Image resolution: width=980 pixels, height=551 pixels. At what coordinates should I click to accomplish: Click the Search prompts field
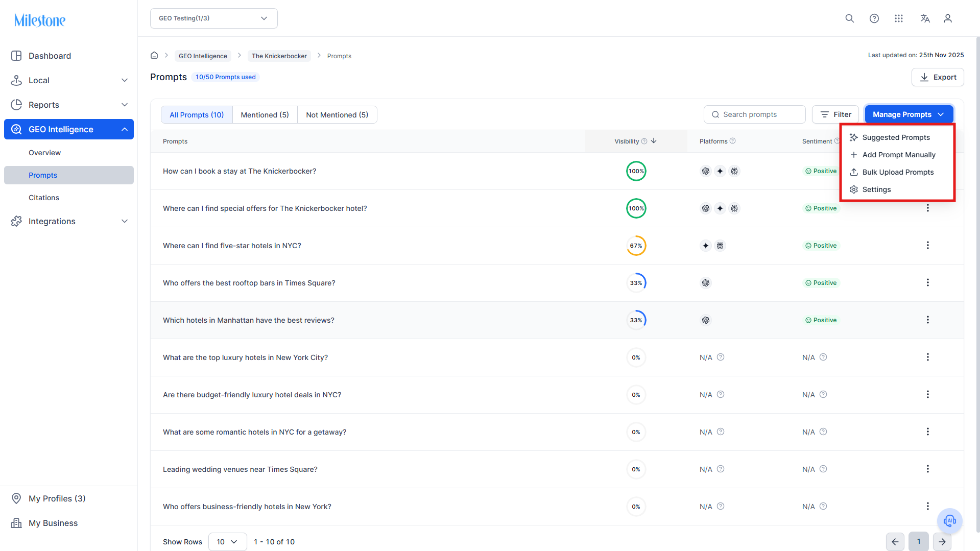tap(755, 114)
